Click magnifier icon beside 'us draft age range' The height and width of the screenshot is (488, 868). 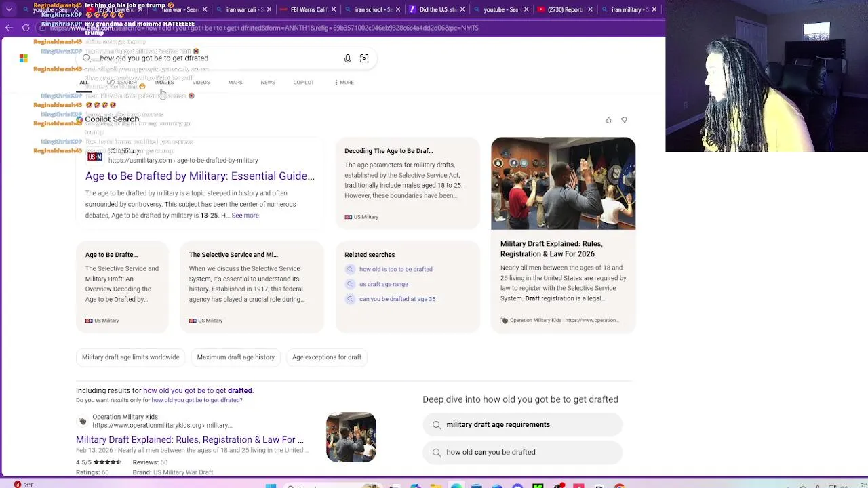point(350,284)
